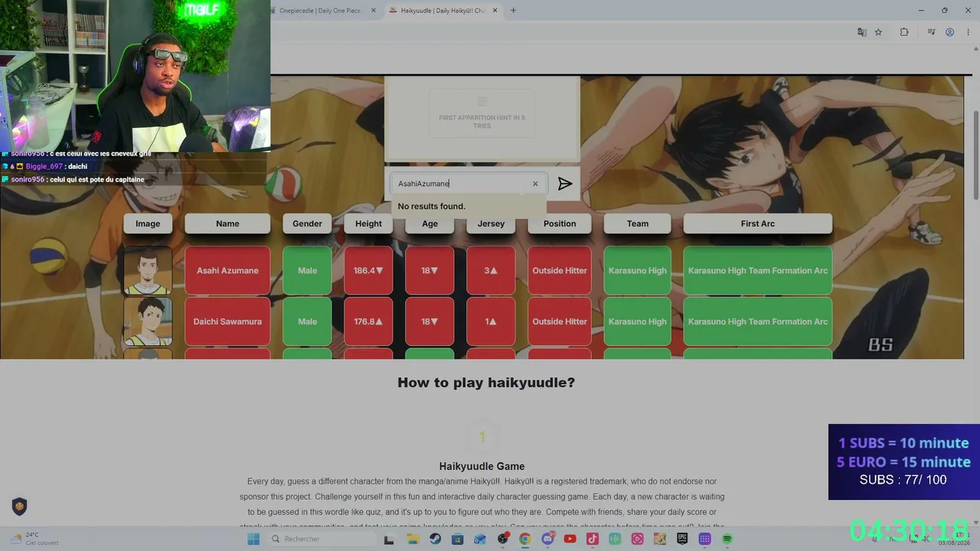Click jersey number 3 cell

pyautogui.click(x=491, y=270)
